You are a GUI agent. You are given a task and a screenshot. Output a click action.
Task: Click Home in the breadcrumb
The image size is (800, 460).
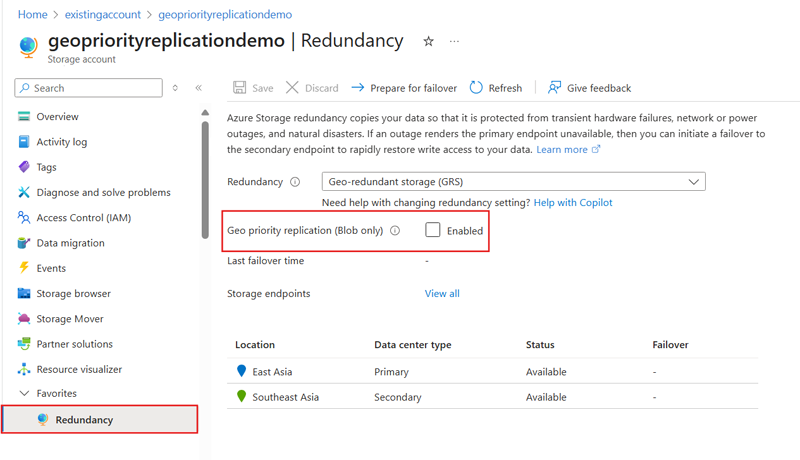point(33,14)
